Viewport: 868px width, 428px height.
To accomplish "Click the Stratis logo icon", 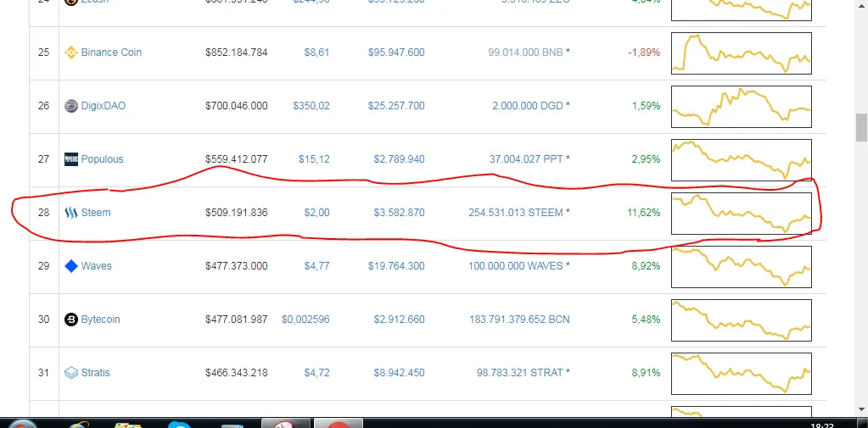I will tap(71, 373).
